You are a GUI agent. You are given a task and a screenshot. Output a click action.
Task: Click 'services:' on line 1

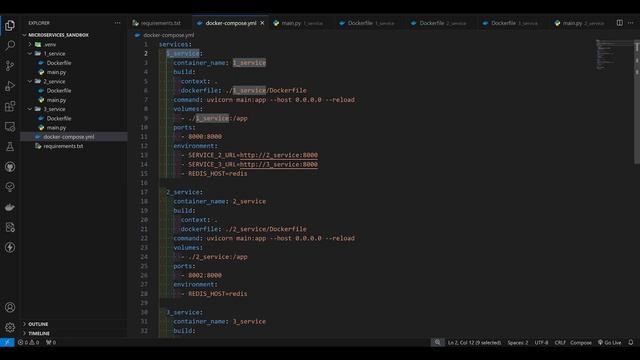[175, 44]
